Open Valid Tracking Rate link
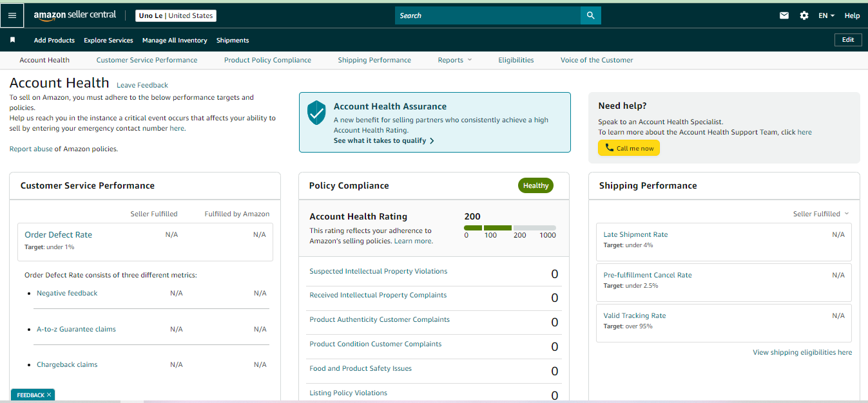Screen dimensions: 868x403 coord(635,315)
